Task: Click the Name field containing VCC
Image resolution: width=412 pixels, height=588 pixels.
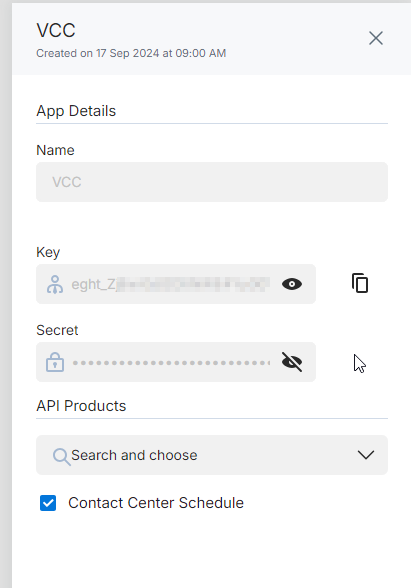Action: pos(212,182)
